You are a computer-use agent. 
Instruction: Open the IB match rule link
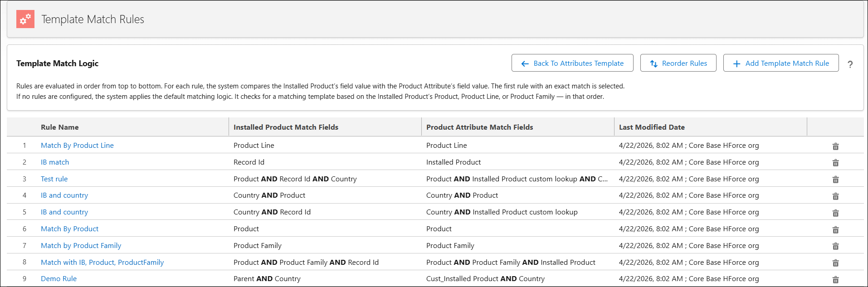(55, 162)
